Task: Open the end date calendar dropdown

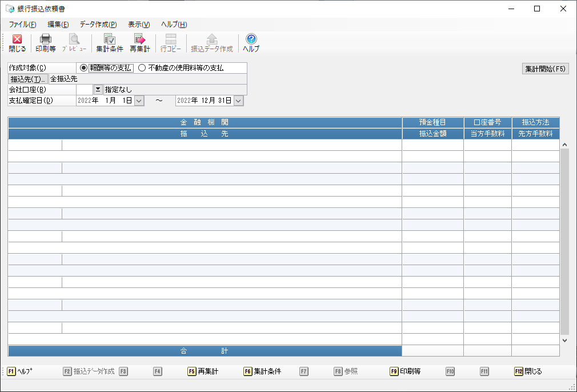Action: point(238,101)
